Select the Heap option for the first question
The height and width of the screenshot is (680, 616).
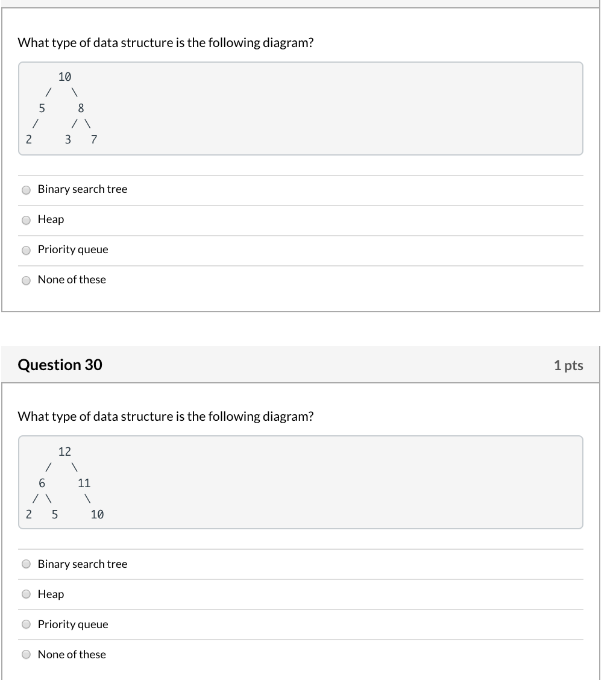[26, 219]
